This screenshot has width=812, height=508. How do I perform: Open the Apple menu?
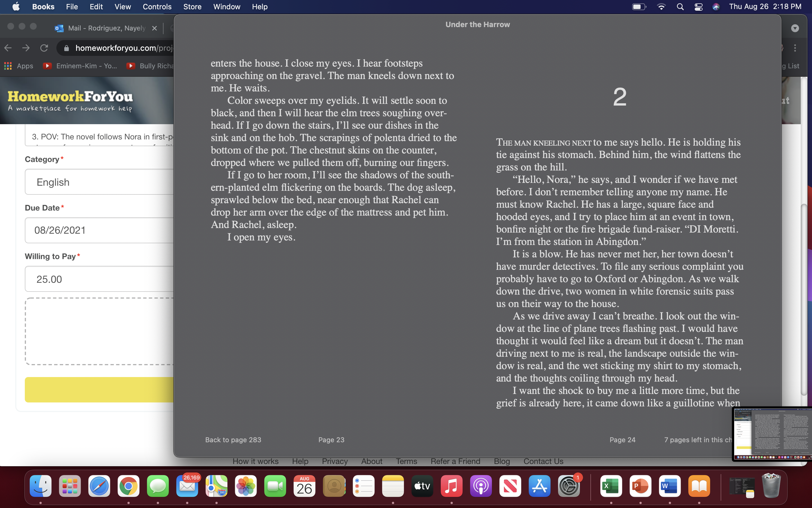tap(16, 7)
